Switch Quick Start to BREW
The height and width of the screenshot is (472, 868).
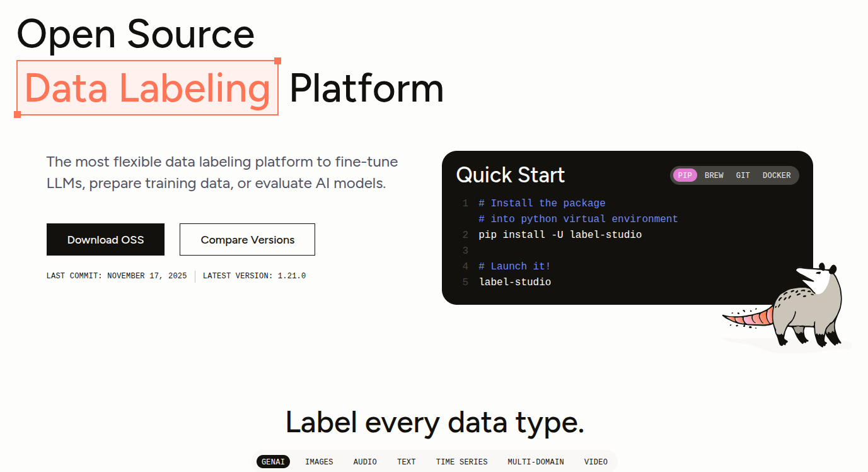coord(714,175)
